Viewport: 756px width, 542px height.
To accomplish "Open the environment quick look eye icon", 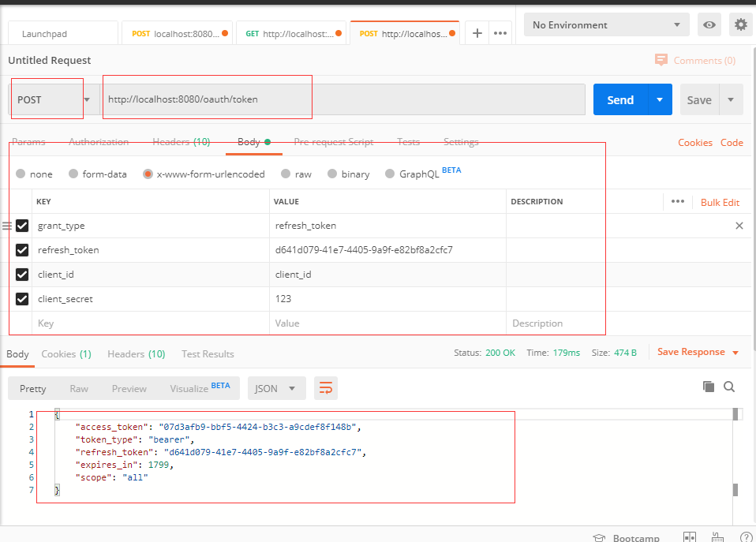I will (x=709, y=24).
